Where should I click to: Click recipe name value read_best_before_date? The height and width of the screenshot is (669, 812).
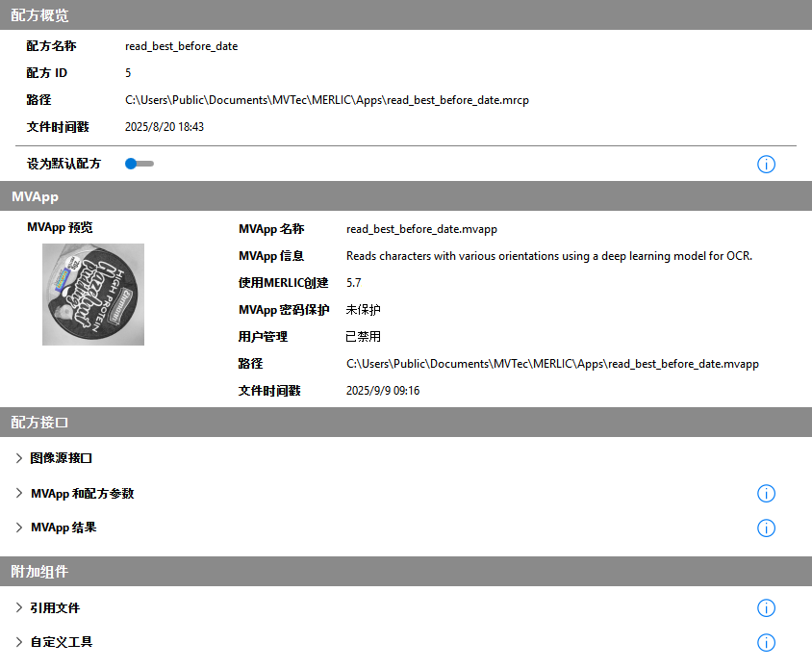181,46
